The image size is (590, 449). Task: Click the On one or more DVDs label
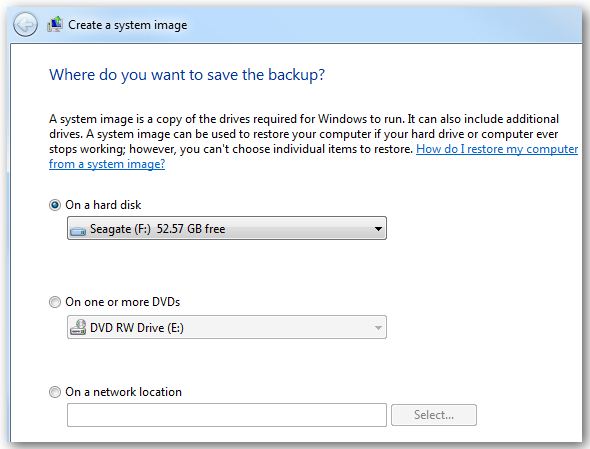point(123,302)
